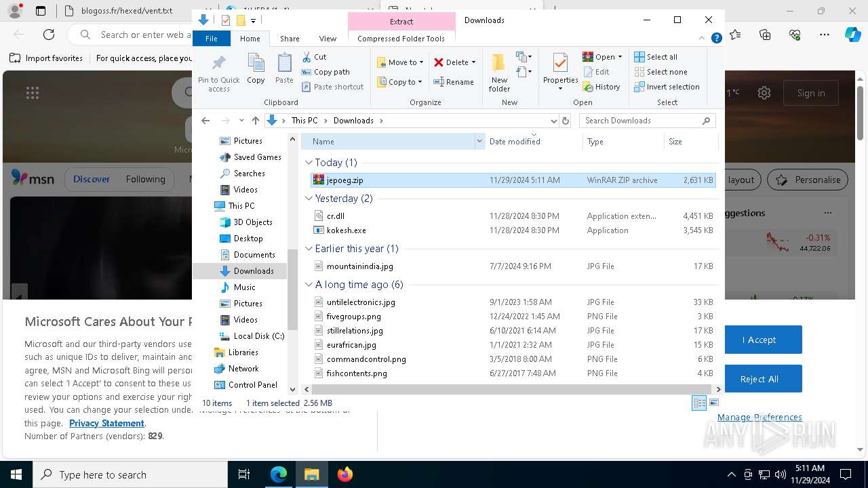Click the Edit command in ribbon

click(x=595, y=72)
